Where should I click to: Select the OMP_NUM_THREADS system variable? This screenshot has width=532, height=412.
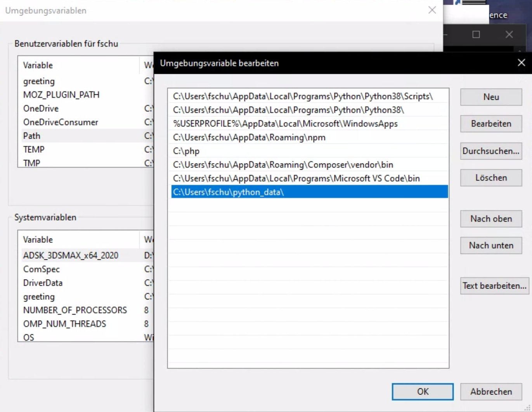(x=65, y=323)
